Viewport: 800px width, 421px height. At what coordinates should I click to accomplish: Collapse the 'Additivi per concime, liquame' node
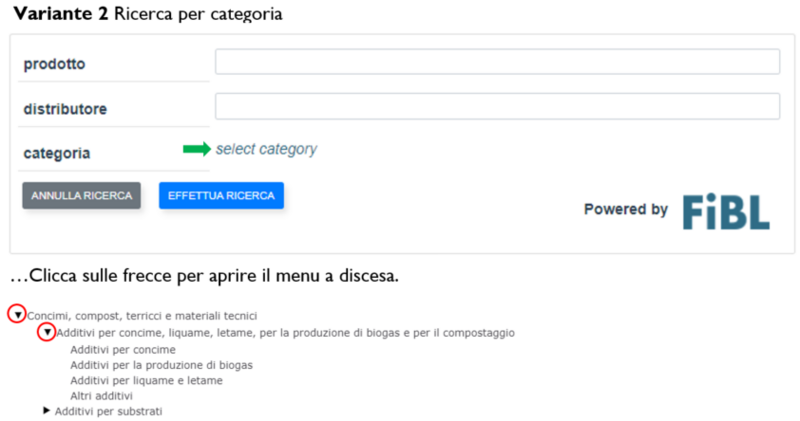pyautogui.click(x=47, y=332)
